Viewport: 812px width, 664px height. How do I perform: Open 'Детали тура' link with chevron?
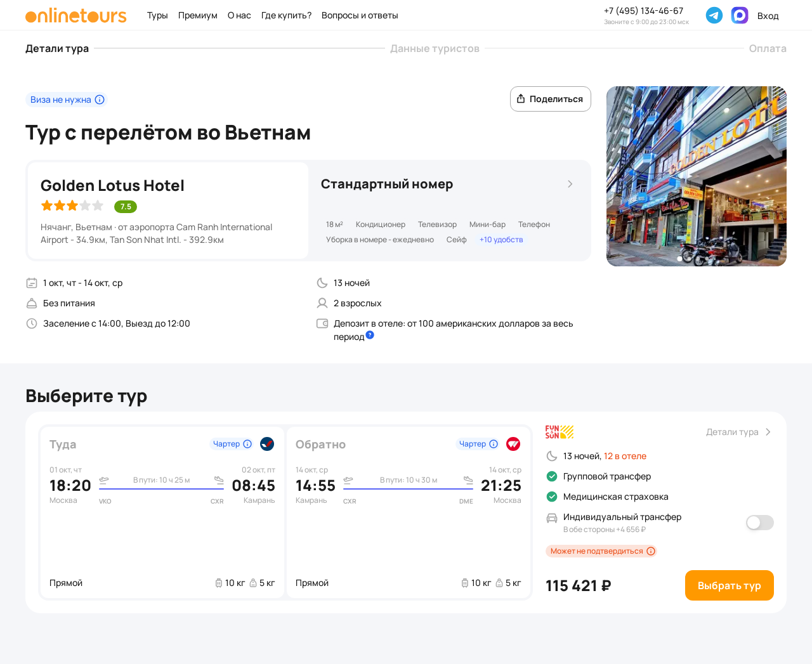click(x=739, y=432)
